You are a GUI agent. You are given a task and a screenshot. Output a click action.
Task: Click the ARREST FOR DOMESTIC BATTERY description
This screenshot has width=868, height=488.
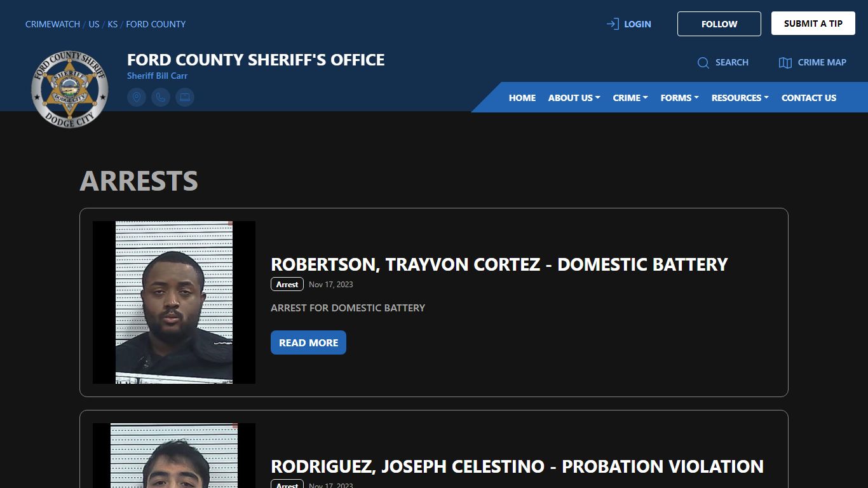pos(348,308)
